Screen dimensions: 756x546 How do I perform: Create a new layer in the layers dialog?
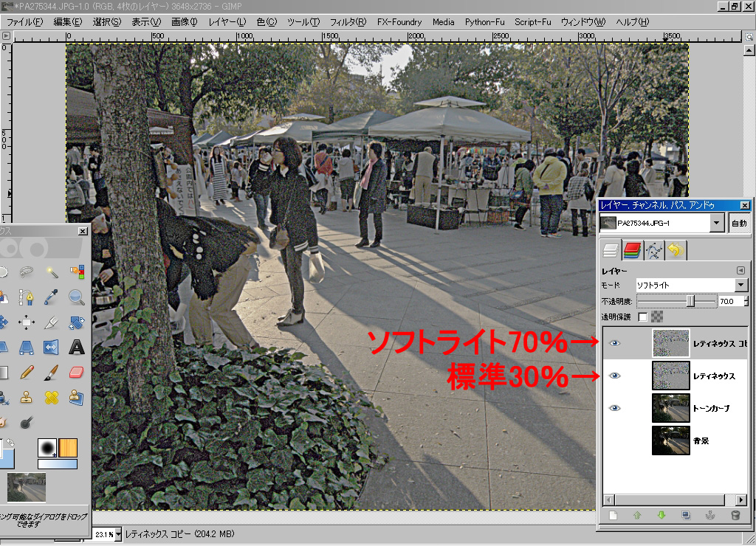point(613,515)
